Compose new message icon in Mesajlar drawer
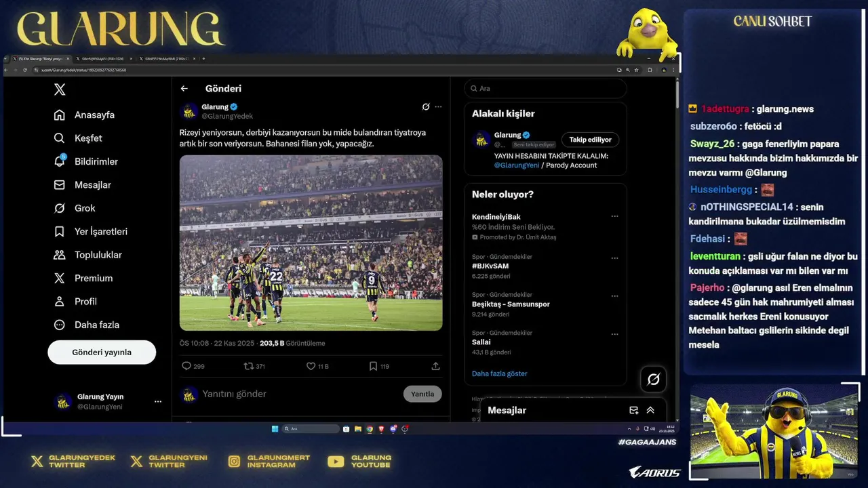This screenshot has width=868, height=488. pyautogui.click(x=633, y=410)
